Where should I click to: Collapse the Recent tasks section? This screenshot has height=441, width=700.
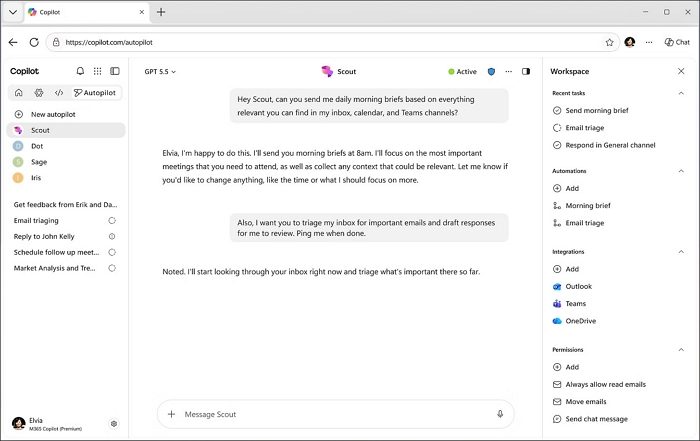[x=681, y=93]
